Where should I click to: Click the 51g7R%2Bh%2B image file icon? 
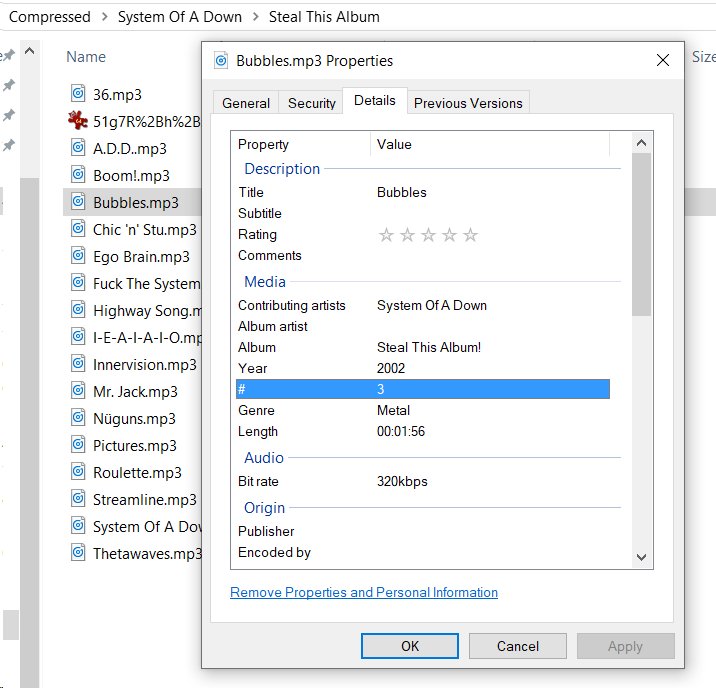coord(78,121)
